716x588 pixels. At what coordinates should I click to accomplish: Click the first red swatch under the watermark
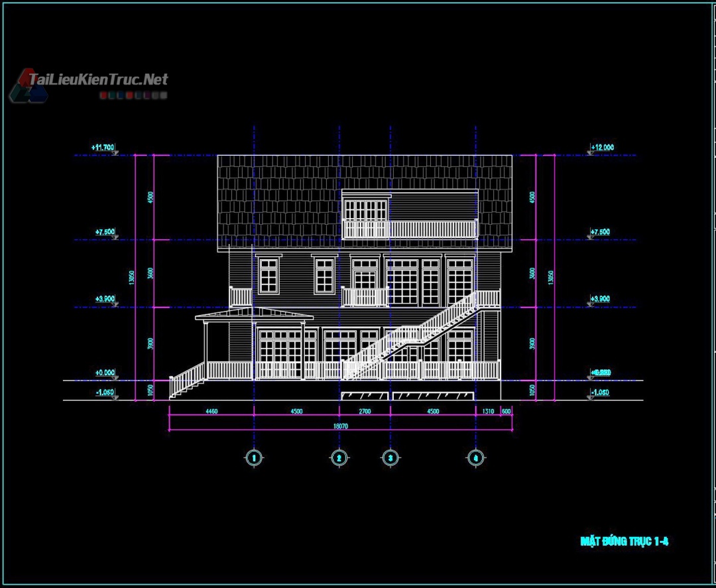coord(105,95)
